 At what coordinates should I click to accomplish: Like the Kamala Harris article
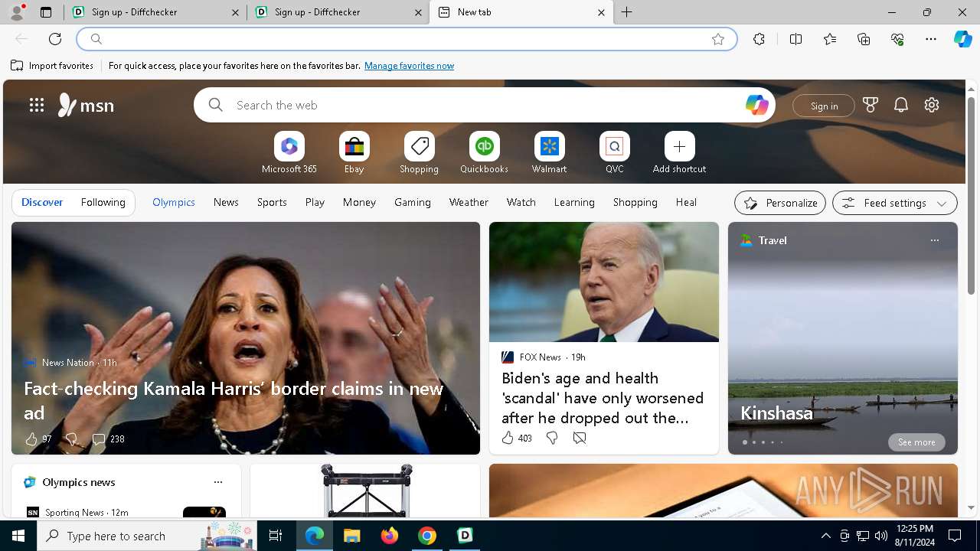coord(31,439)
